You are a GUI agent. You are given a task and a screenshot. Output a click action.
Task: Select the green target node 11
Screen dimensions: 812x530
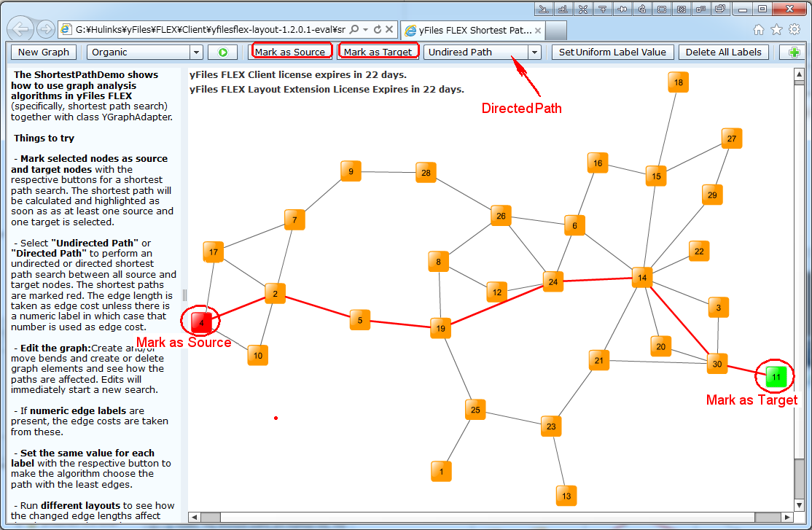coord(776,377)
